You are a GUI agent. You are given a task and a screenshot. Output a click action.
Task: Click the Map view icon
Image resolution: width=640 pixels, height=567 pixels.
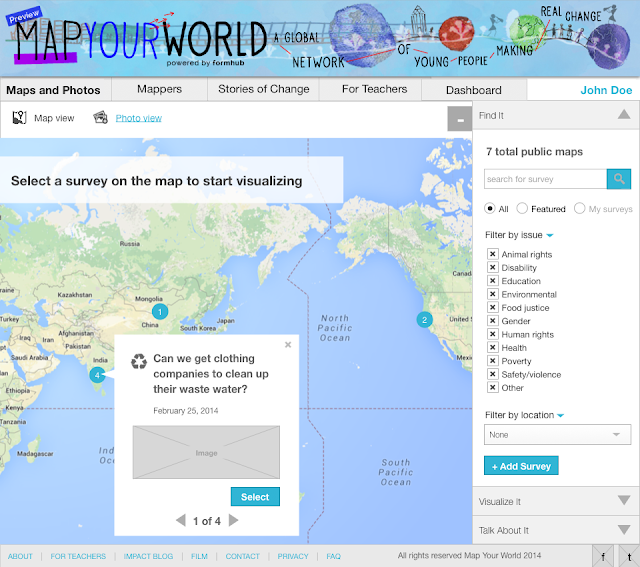coord(19,118)
